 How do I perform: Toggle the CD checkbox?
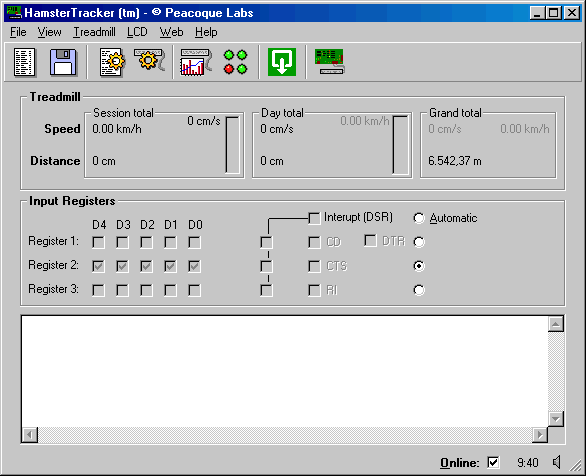coord(314,242)
